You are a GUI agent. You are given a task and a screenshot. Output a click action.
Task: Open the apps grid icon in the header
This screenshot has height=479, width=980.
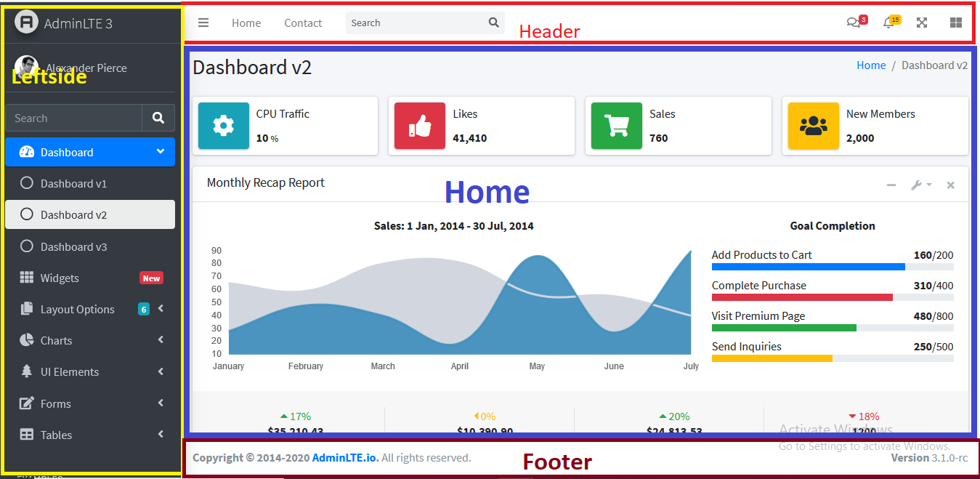click(x=955, y=23)
